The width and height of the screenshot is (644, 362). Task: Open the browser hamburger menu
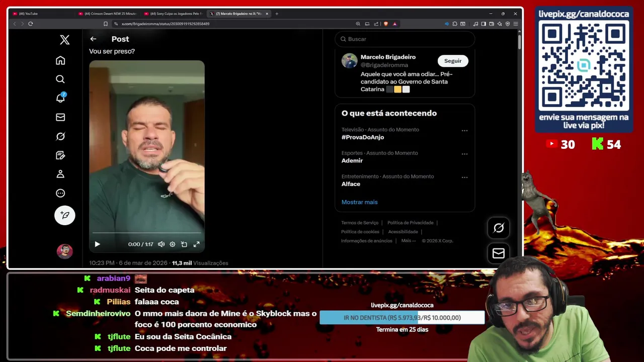tap(516, 24)
